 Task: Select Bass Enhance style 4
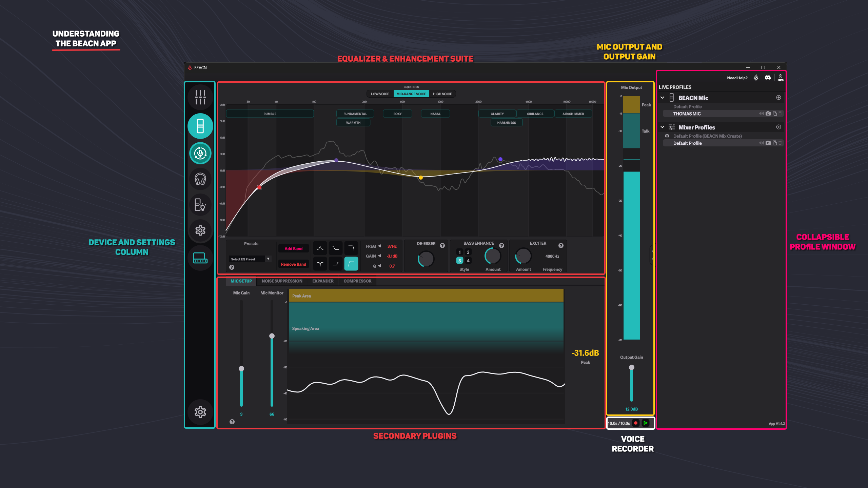[x=468, y=261]
